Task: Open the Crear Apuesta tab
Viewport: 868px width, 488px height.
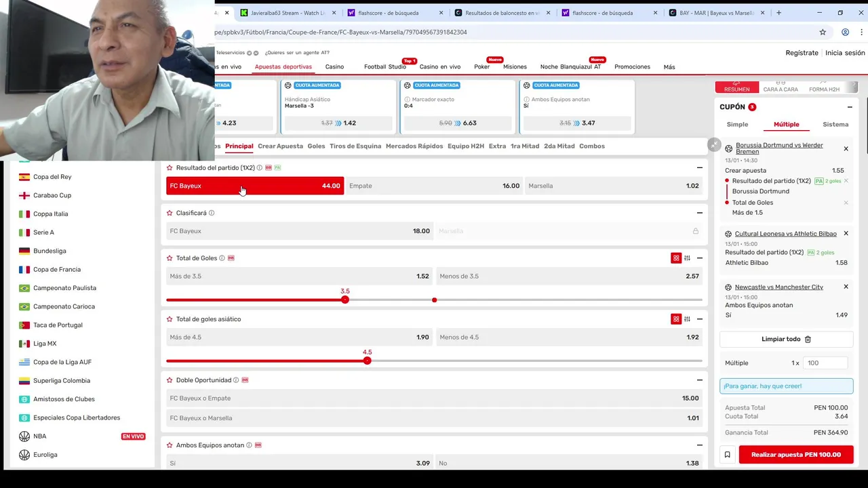Action: tap(280, 146)
